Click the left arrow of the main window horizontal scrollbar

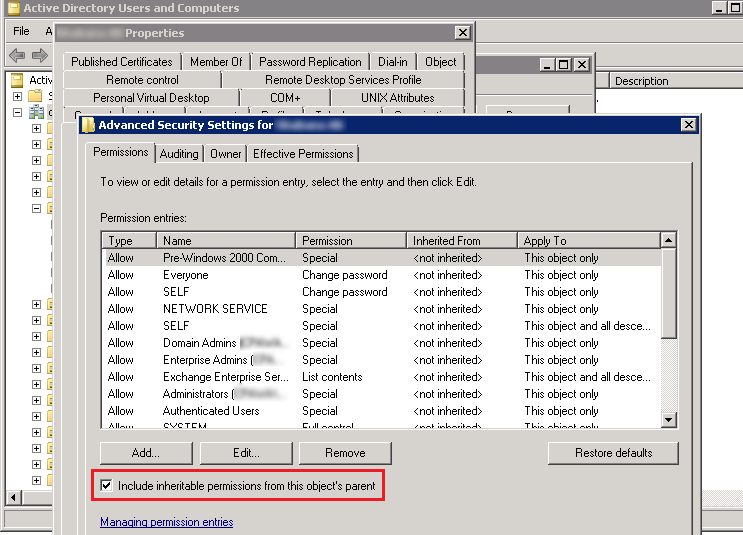click(13, 497)
